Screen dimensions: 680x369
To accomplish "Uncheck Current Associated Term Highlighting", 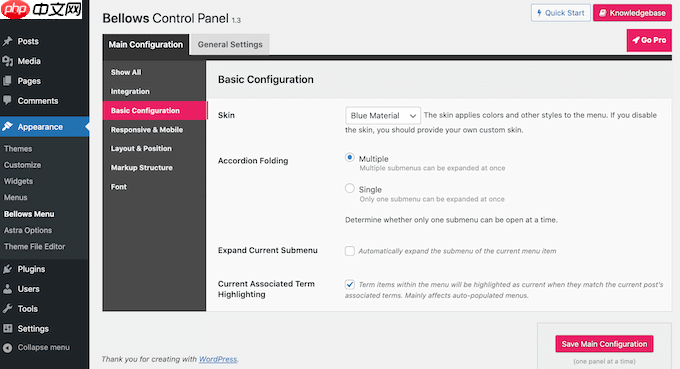I will click(x=350, y=284).
